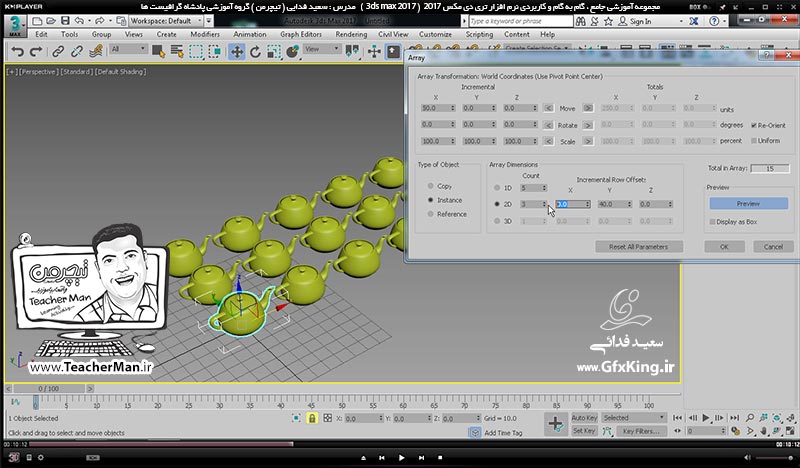
Task: Open the Edit menu
Action: (41, 34)
